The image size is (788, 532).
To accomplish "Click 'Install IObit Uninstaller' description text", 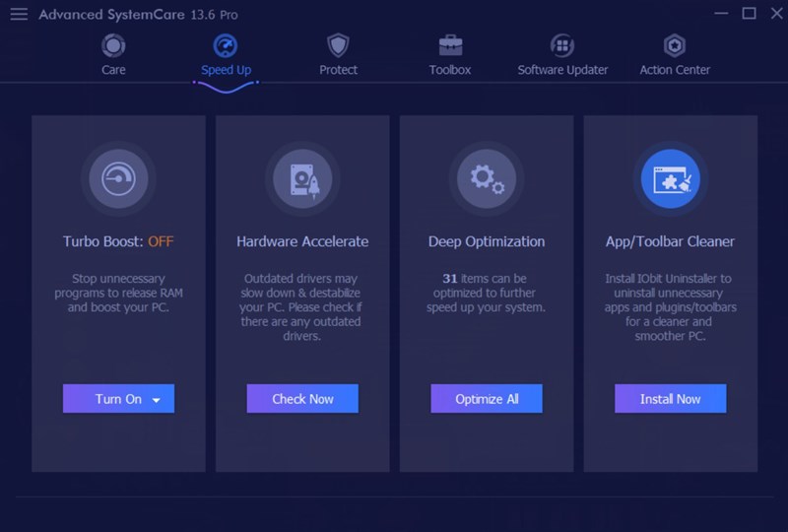I will (670, 307).
